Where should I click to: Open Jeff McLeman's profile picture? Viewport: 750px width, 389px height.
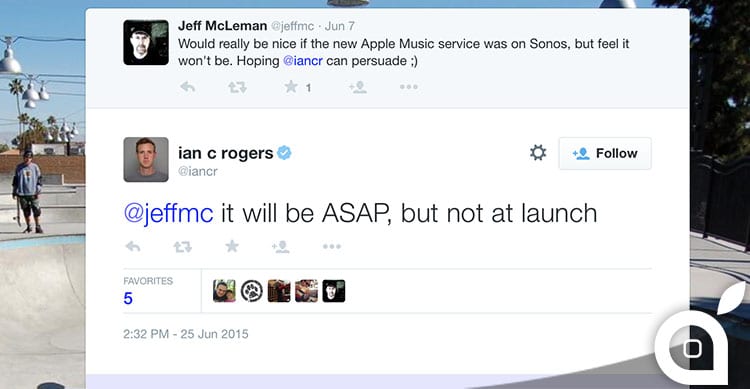coord(146,43)
